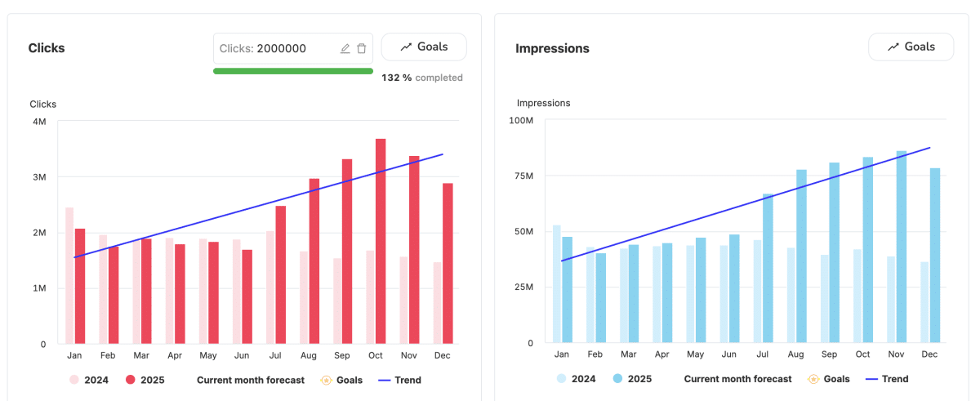The width and height of the screenshot is (980, 401).
Task: Open Goals for the Clicks card
Action: pos(424,47)
